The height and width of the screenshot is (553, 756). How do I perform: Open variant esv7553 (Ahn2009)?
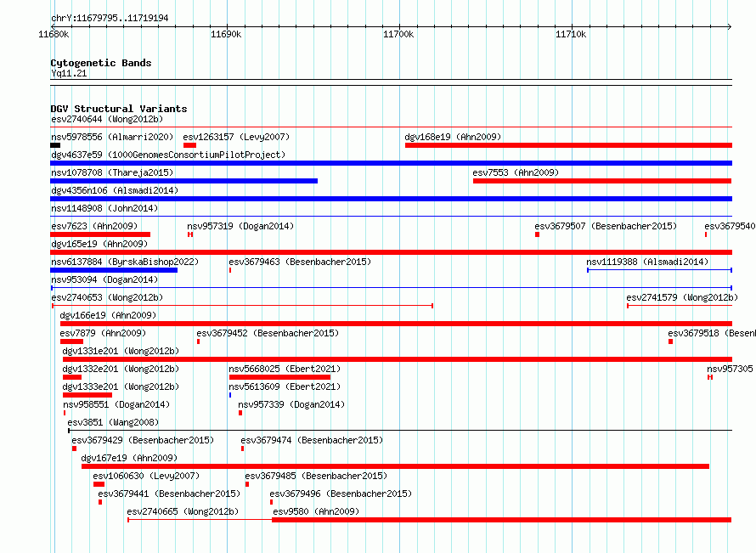516,172
